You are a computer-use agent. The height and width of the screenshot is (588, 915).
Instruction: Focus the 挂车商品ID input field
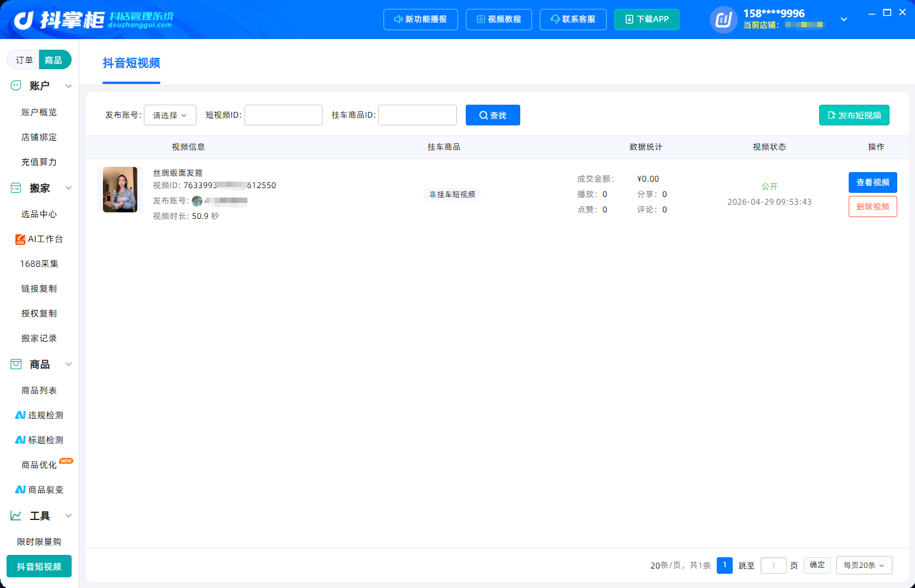417,115
